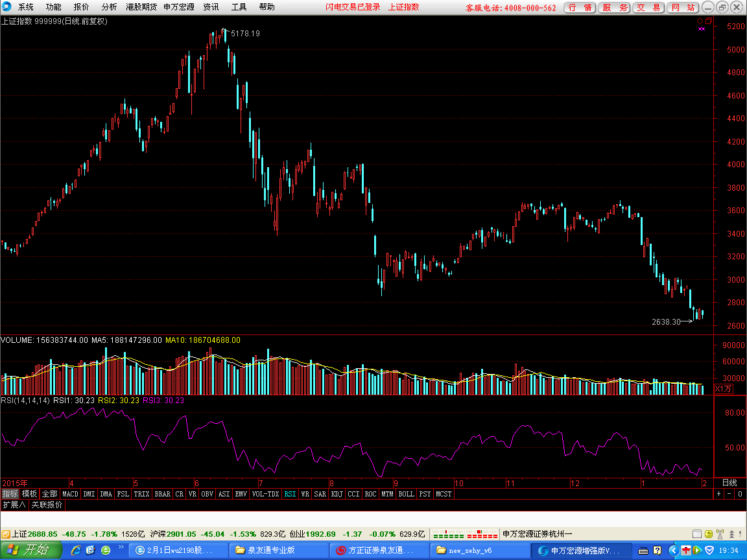
Task: Click the index bar icon before 上证
Action: [5, 534]
